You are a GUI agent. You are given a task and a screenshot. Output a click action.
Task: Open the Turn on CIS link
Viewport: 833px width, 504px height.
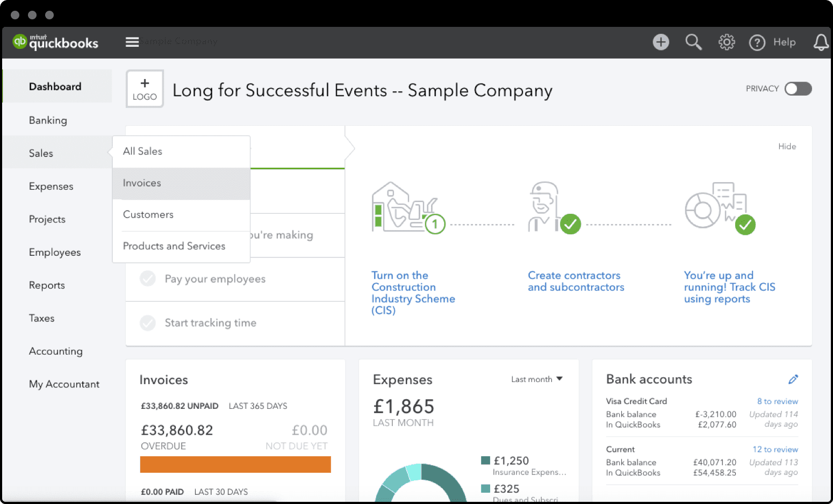(x=413, y=292)
